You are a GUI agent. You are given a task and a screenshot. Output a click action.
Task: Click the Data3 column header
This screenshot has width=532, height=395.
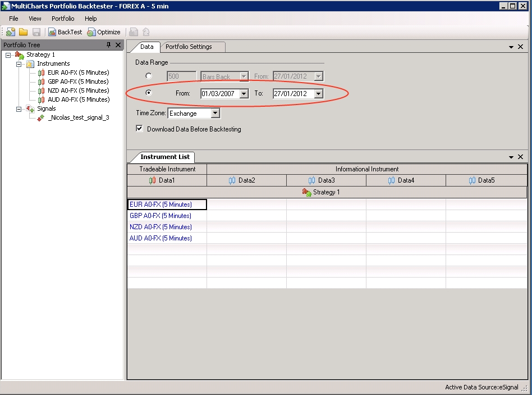(x=327, y=180)
